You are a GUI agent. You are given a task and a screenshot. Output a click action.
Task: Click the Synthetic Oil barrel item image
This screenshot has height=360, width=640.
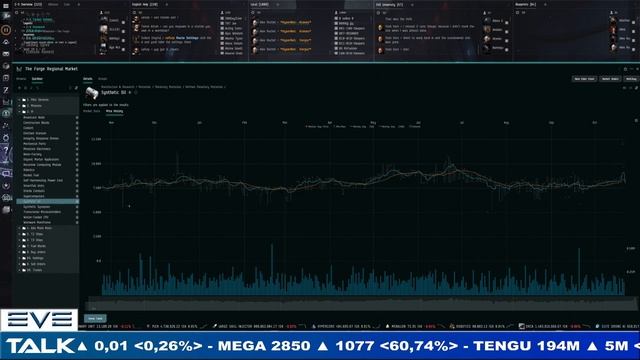92,93
